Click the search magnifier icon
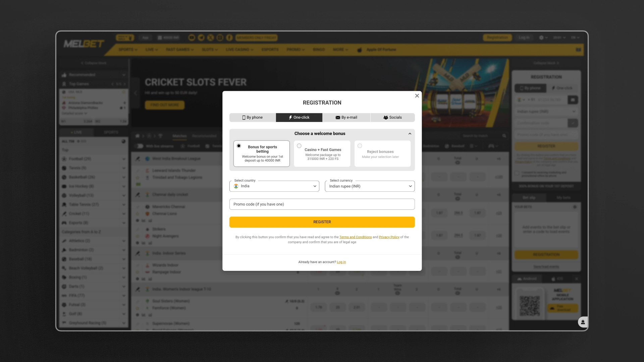Image resolution: width=644 pixels, height=362 pixels. 504,136
